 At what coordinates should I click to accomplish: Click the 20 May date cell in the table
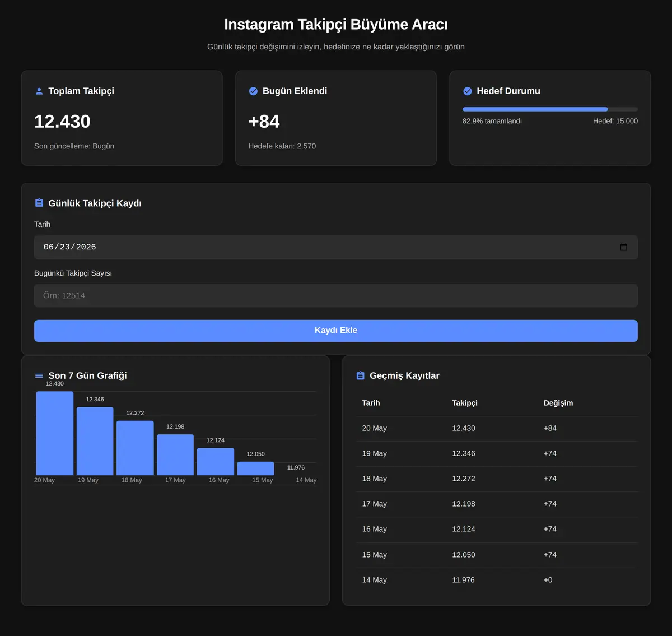pos(375,428)
